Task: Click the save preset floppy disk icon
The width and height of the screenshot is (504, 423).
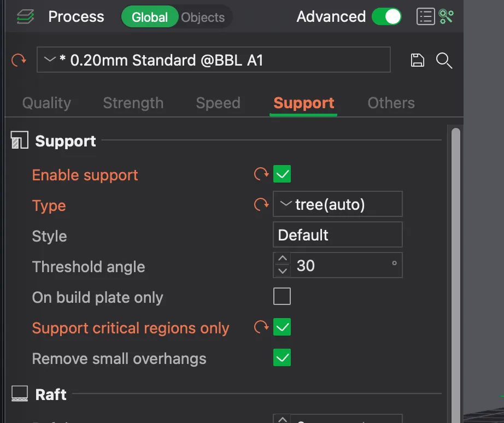Action: click(417, 60)
